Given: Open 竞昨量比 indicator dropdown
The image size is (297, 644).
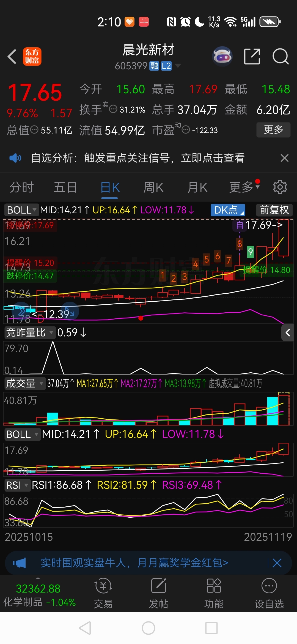Looking at the screenshot, I should pos(30,332).
